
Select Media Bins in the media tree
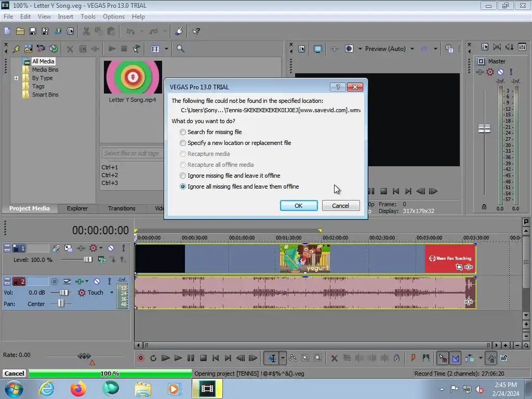45,70
